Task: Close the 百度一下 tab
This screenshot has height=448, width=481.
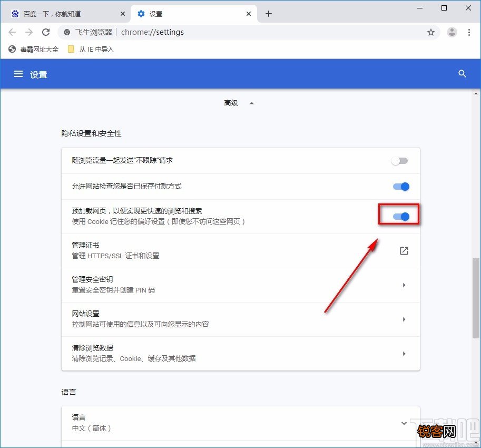Action: 123,14
